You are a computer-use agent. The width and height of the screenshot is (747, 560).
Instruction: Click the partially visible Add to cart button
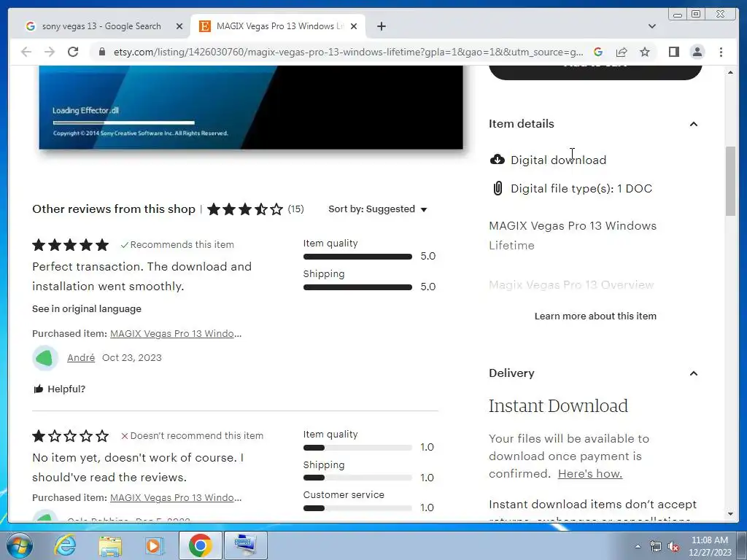tap(595, 71)
